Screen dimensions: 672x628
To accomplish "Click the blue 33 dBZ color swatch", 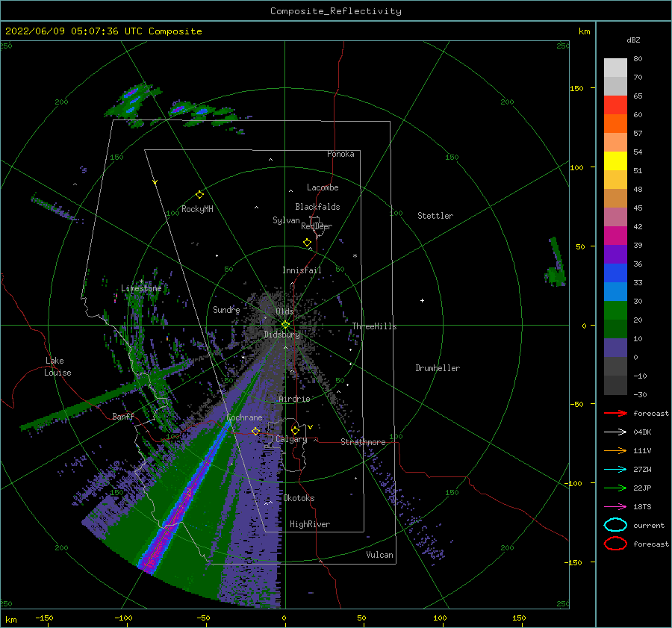I will point(615,273).
